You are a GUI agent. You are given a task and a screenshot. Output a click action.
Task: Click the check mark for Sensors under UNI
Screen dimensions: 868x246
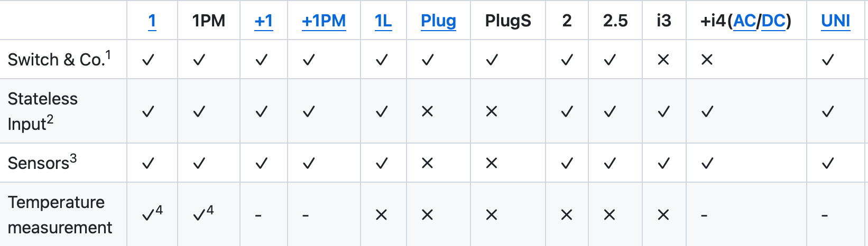click(x=828, y=164)
